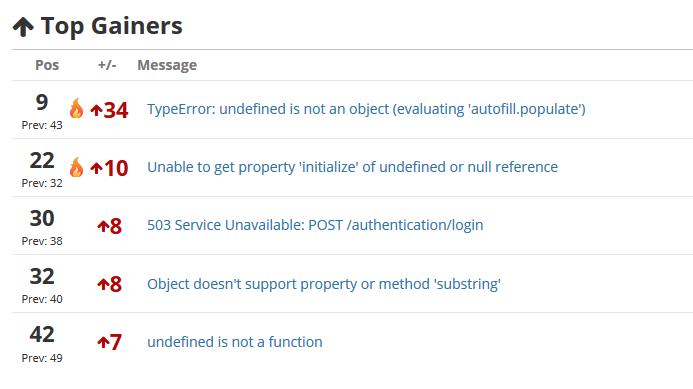The width and height of the screenshot is (693, 389).
Task: Click the up arrow icon next to Top Gainers
Action: pos(23,27)
